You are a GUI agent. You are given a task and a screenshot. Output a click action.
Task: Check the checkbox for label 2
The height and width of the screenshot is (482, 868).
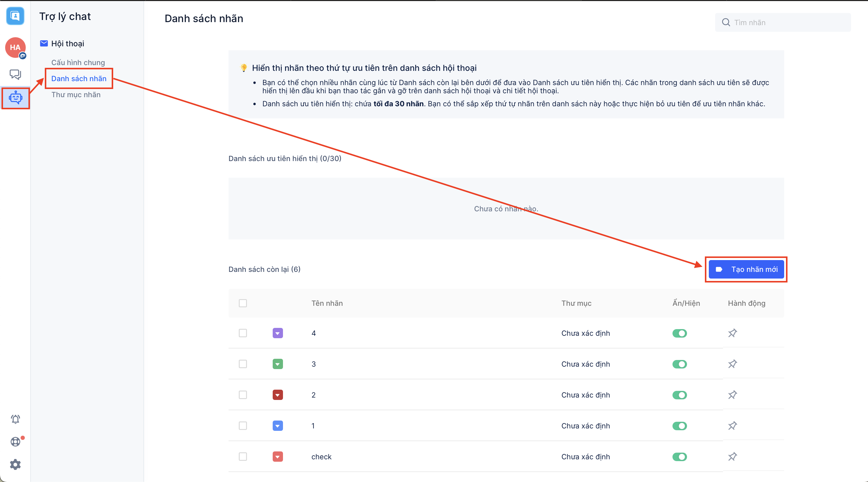(243, 395)
